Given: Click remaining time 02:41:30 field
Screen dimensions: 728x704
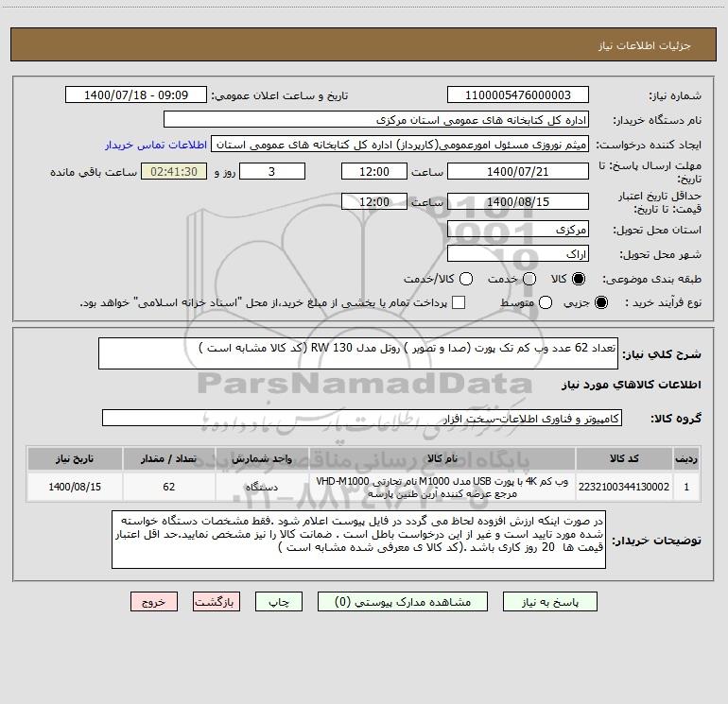Looking at the screenshot, I should point(174,171).
